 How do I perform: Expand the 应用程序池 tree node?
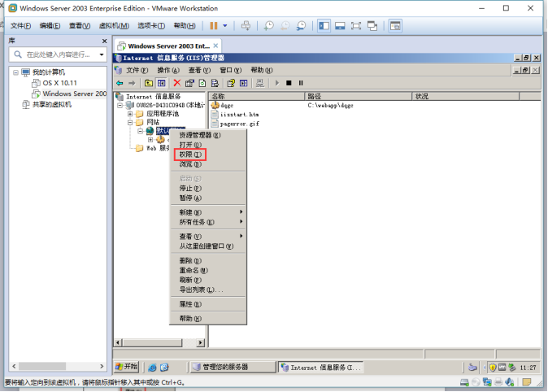tap(130, 114)
